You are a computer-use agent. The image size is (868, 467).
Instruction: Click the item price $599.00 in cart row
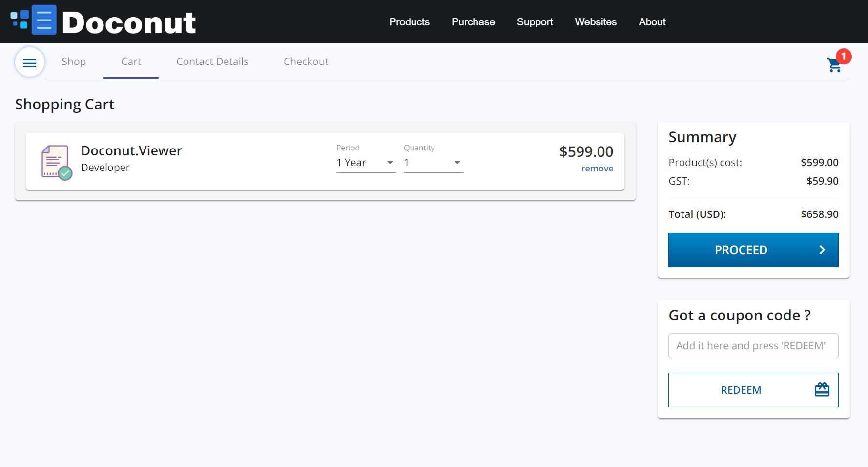click(586, 151)
